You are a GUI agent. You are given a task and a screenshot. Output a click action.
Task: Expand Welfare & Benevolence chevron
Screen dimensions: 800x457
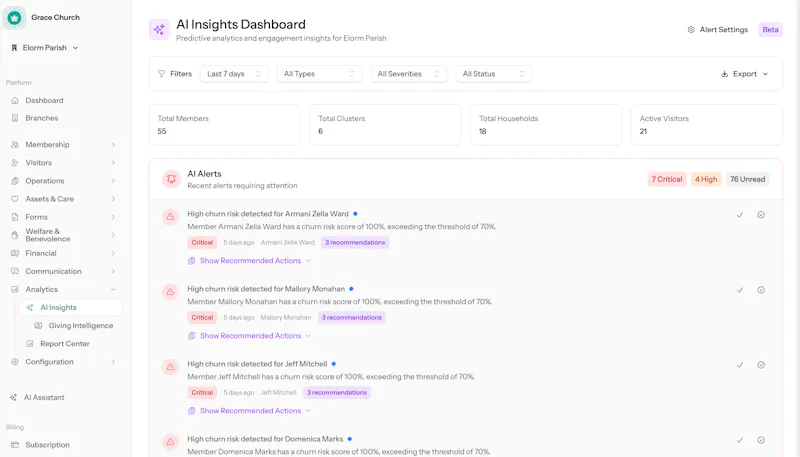tap(113, 235)
